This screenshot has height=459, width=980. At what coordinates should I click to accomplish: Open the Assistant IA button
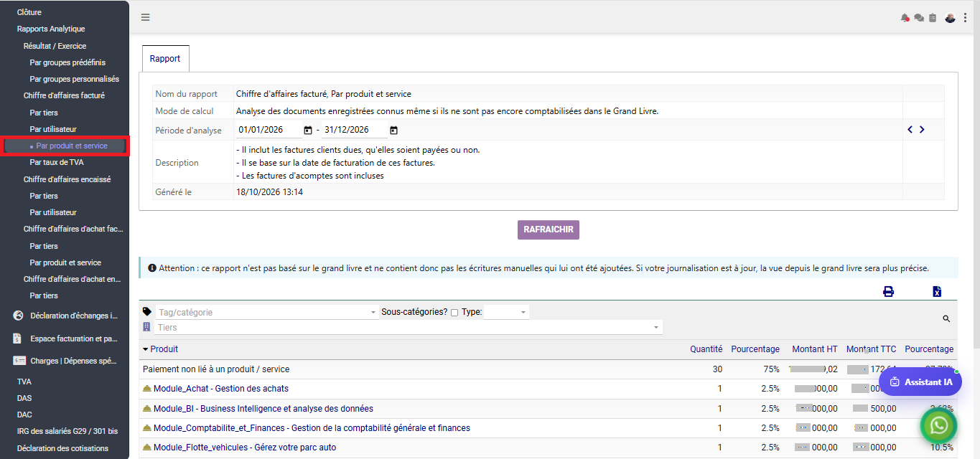(920, 382)
